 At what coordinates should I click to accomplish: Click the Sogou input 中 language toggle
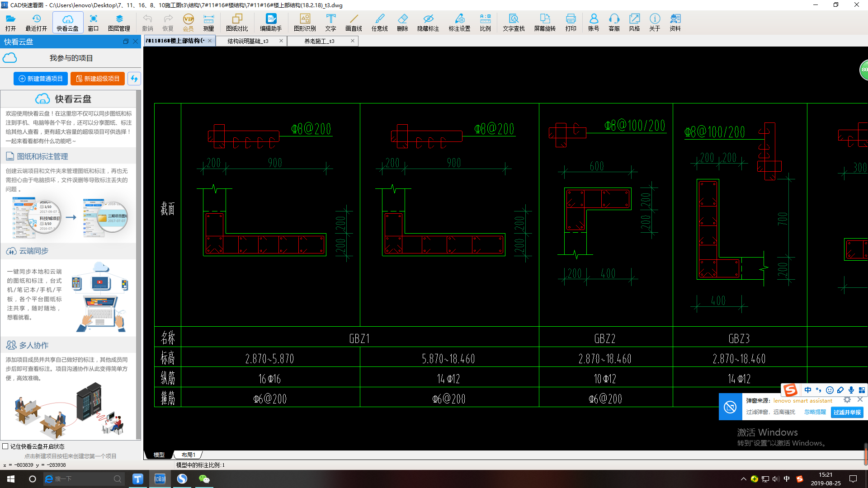click(807, 390)
